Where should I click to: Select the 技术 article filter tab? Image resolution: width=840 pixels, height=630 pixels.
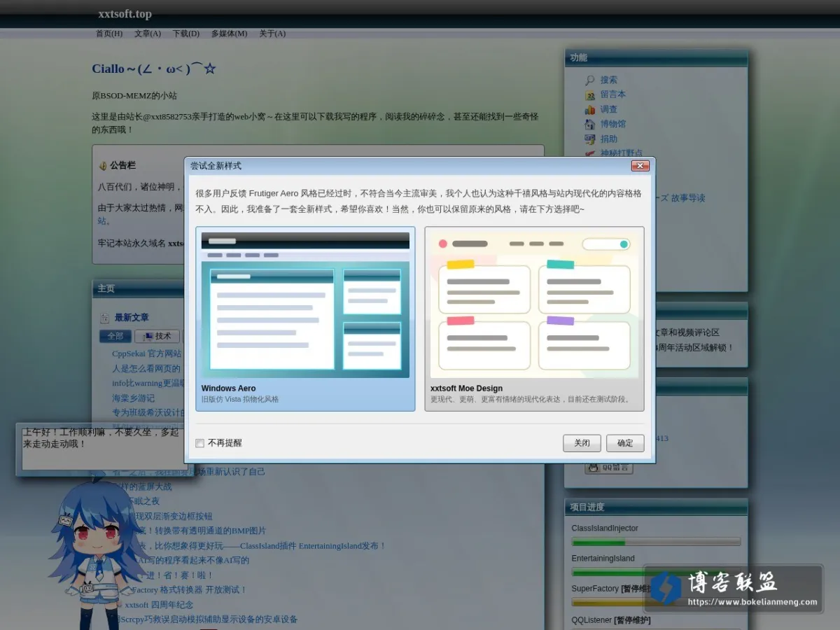[x=157, y=336]
